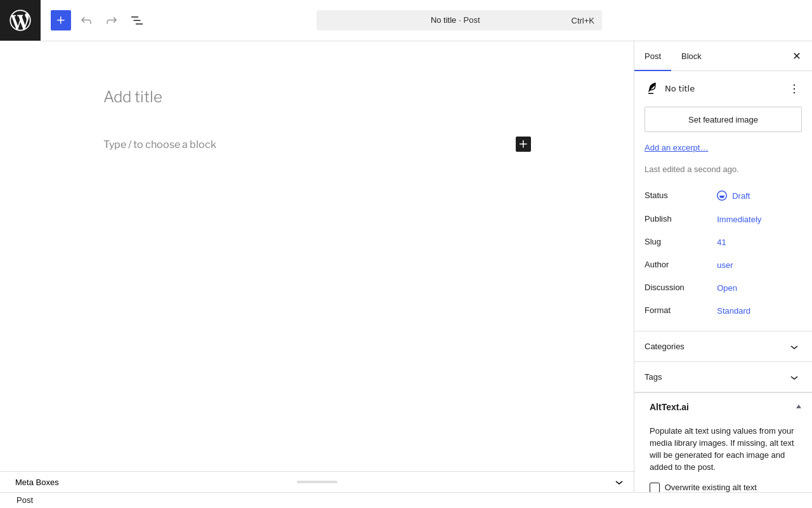This screenshot has height=508, width=812.
Task: Expand the Categories panel
Action: click(x=723, y=347)
